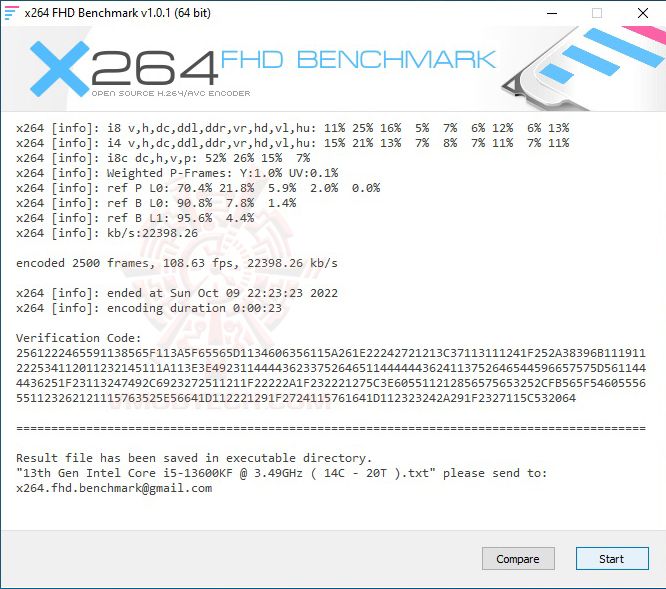Click the blue X logo in banner
The height and width of the screenshot is (589, 666).
pos(59,69)
